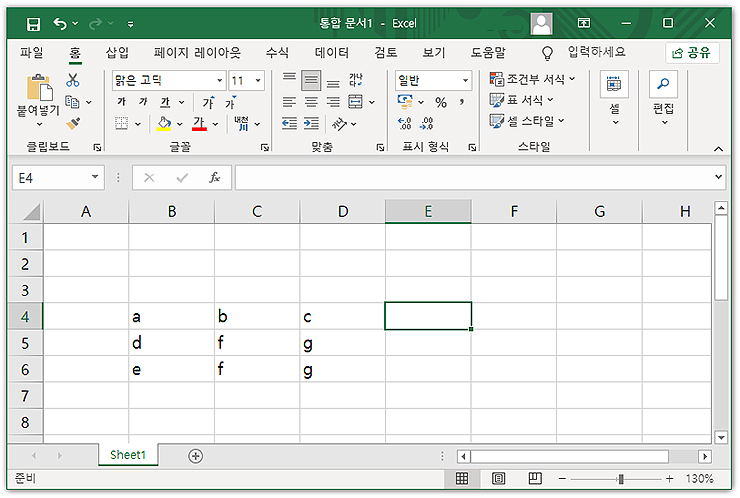Center text horizontally

[311, 102]
